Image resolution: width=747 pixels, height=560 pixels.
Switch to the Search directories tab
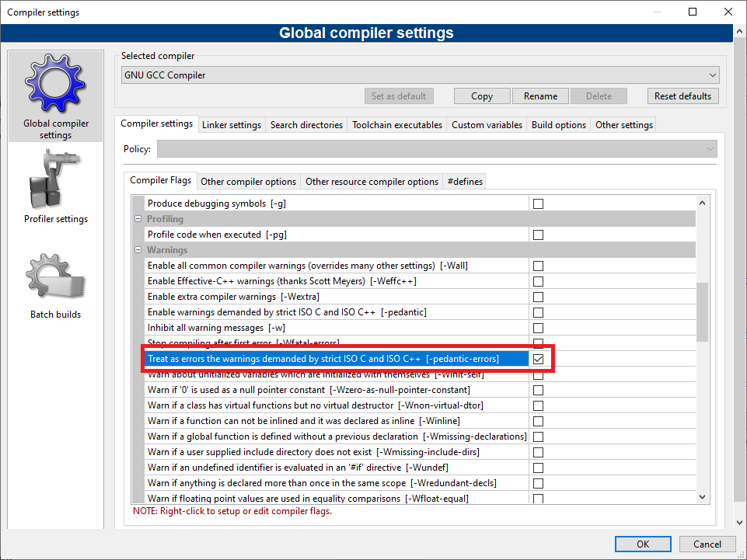(x=306, y=125)
